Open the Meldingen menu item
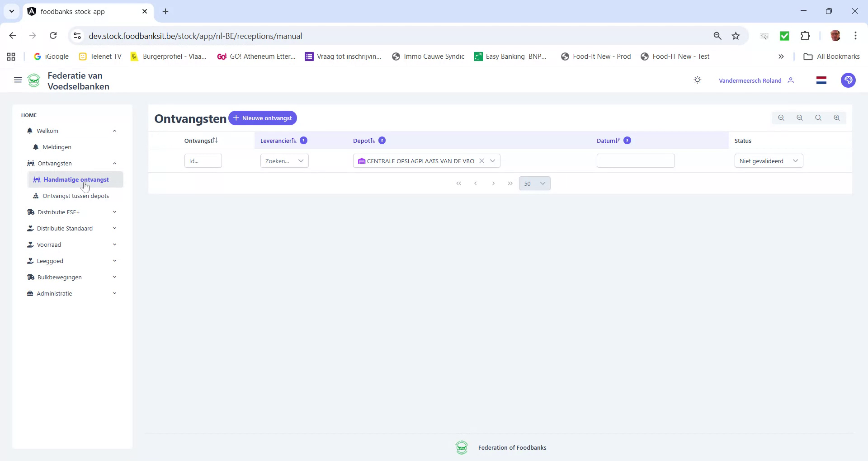The height and width of the screenshot is (461, 868). click(57, 146)
